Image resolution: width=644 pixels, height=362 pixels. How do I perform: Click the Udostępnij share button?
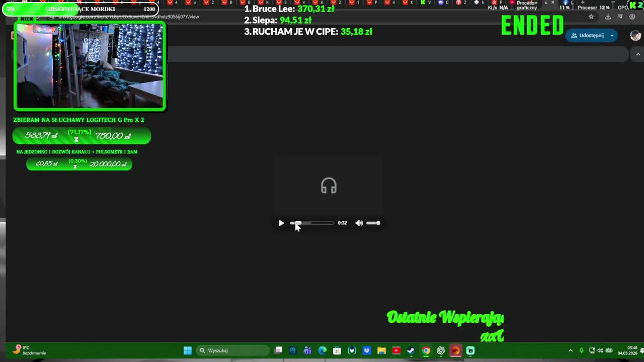[x=587, y=35]
